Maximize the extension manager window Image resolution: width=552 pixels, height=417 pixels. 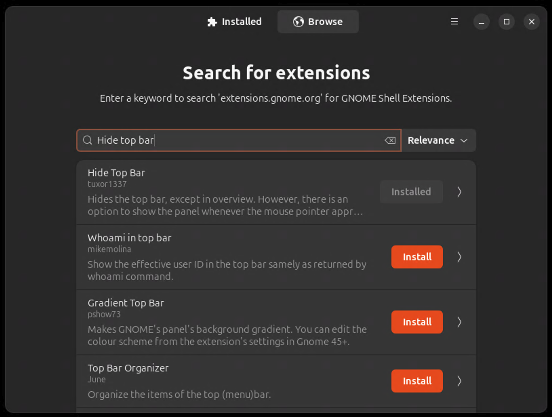point(507,22)
